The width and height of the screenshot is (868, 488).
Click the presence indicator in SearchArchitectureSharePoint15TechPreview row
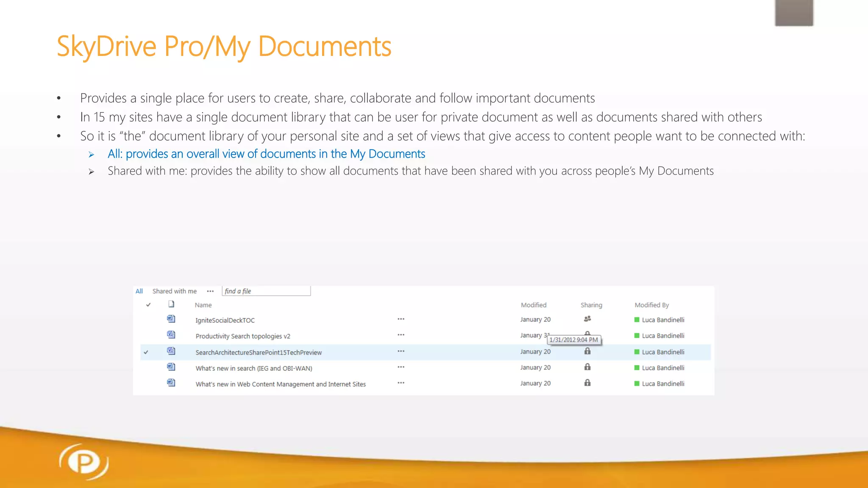click(637, 352)
